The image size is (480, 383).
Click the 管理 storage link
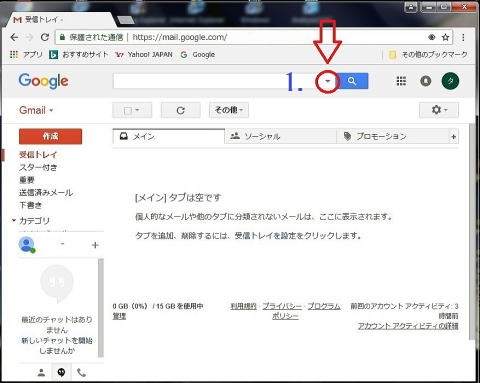point(119,316)
